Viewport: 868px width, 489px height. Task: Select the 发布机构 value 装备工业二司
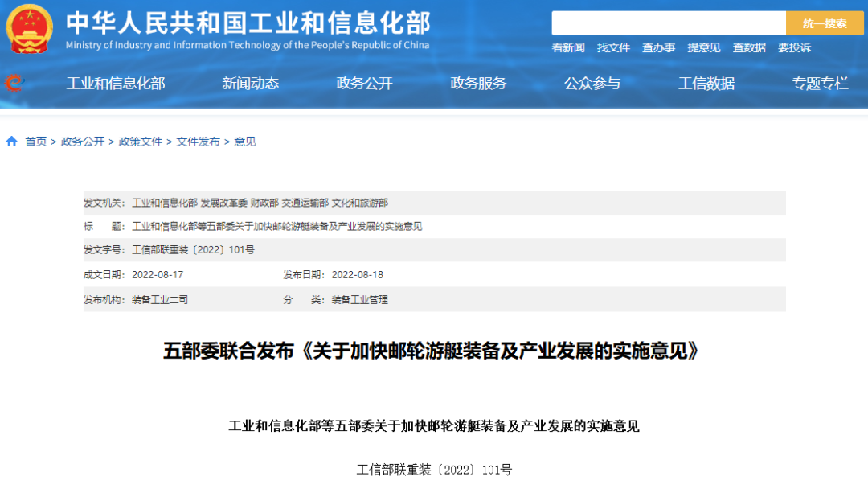tap(160, 300)
